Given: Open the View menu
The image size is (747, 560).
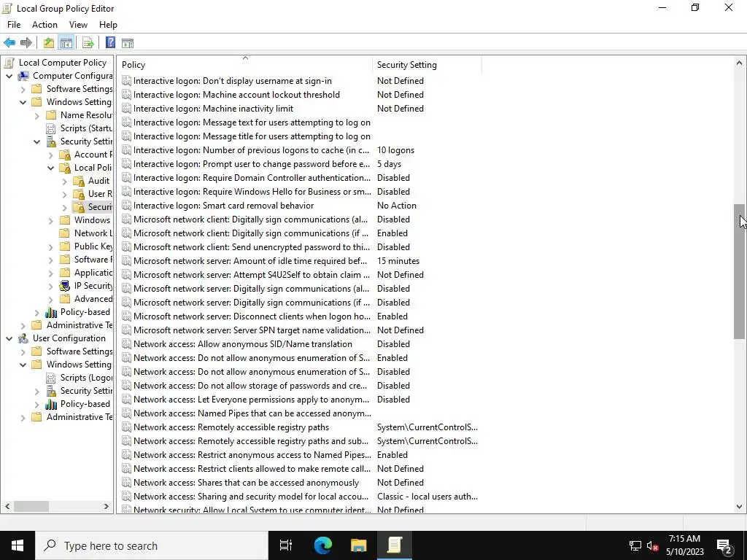Looking at the screenshot, I should 78,25.
